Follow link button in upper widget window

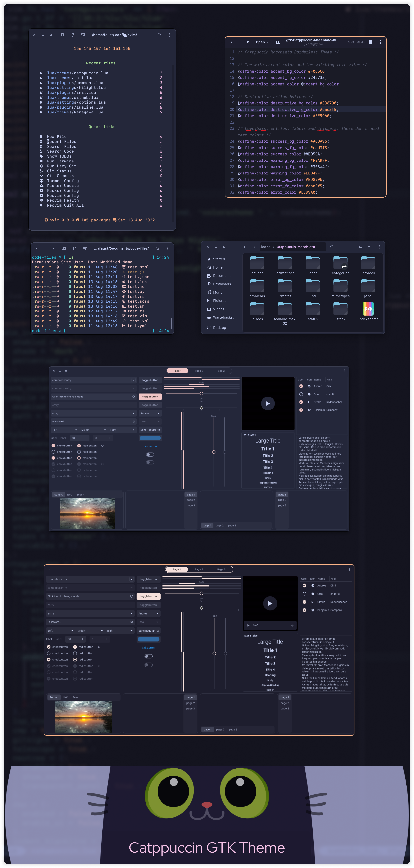pos(150,446)
